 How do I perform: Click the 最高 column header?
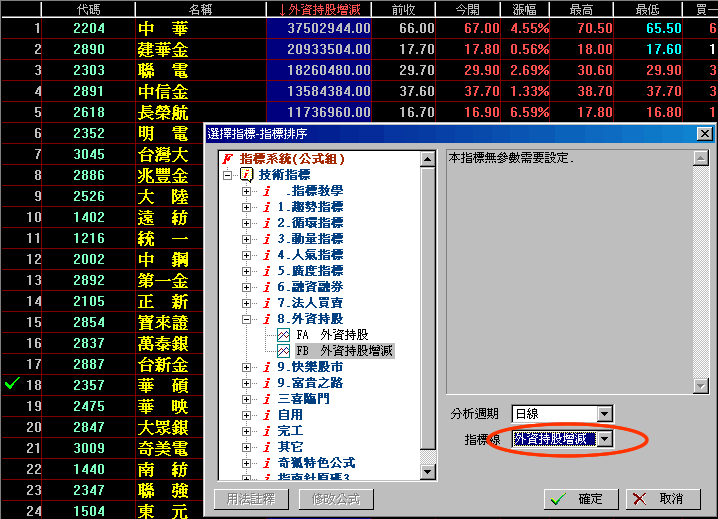[581, 9]
